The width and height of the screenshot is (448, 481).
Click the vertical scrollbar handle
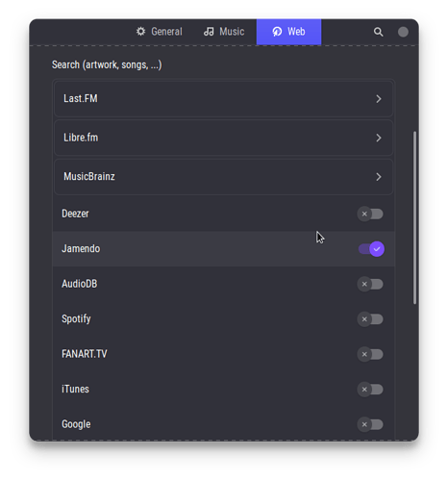[x=414, y=217]
